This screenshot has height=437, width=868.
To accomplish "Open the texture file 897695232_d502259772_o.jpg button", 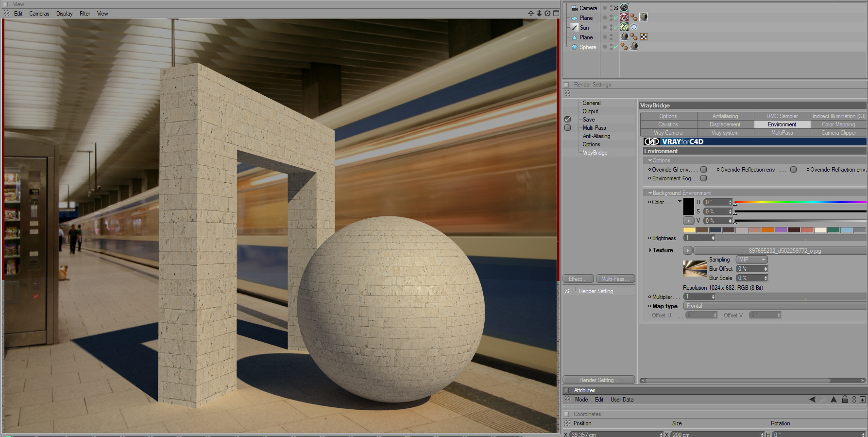I will (x=780, y=250).
